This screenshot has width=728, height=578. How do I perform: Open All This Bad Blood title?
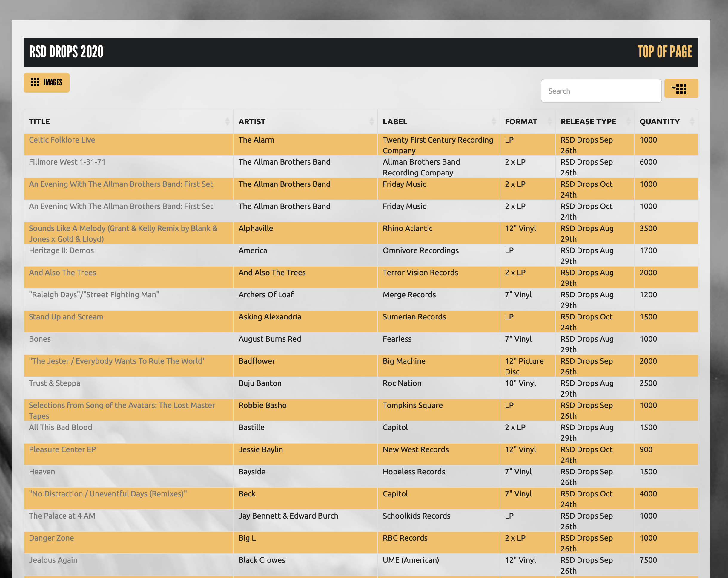(x=60, y=427)
